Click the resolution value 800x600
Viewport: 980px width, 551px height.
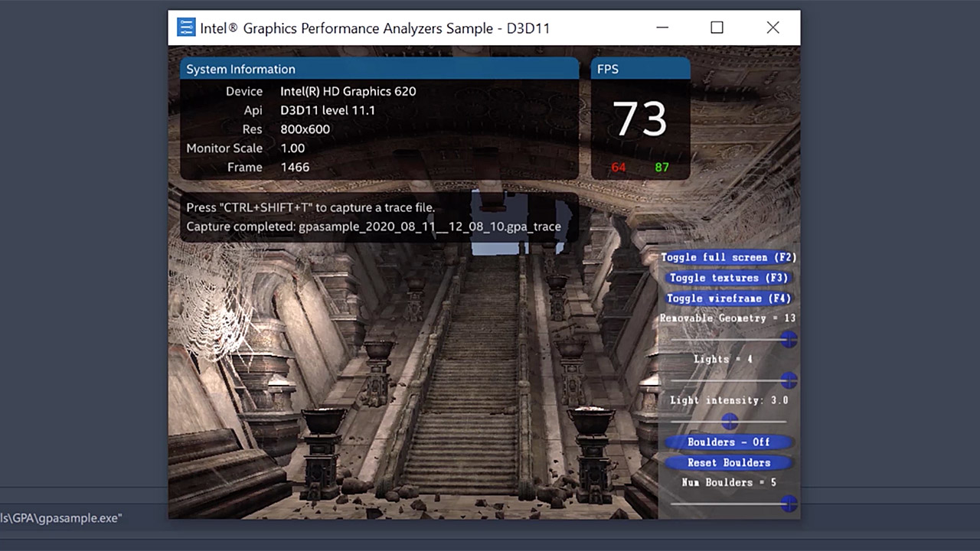[305, 129]
